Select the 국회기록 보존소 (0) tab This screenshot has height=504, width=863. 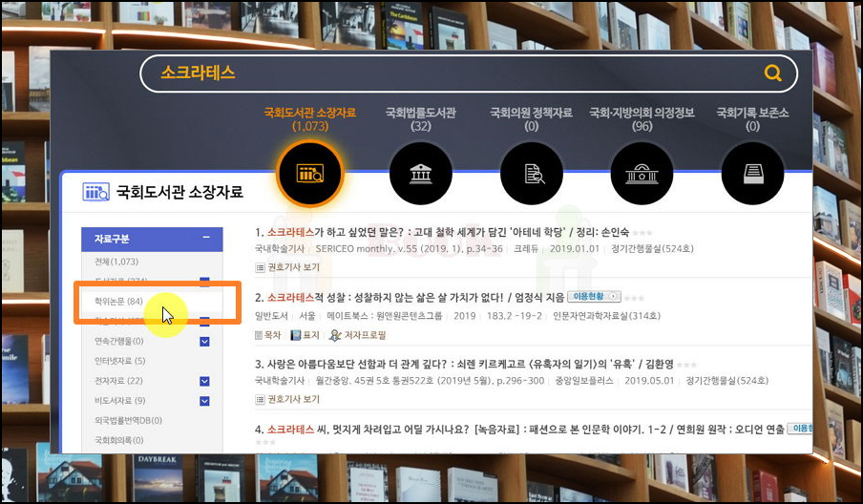(x=752, y=119)
